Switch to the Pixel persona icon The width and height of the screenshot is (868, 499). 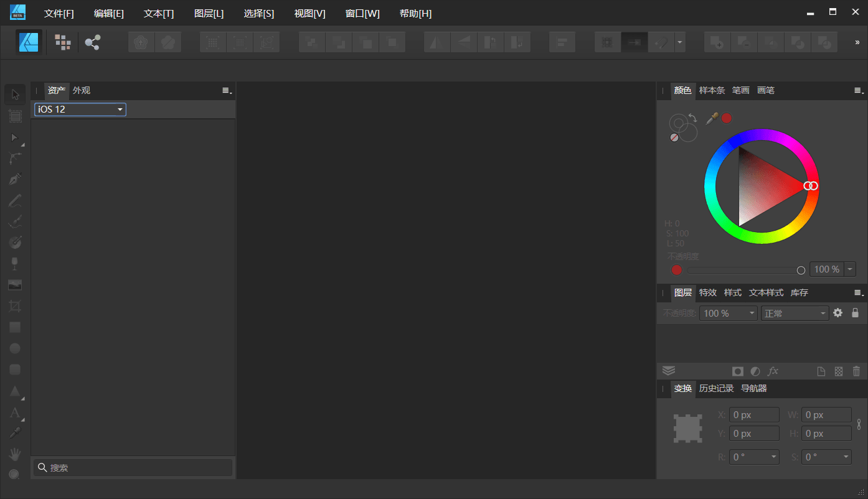click(x=62, y=42)
